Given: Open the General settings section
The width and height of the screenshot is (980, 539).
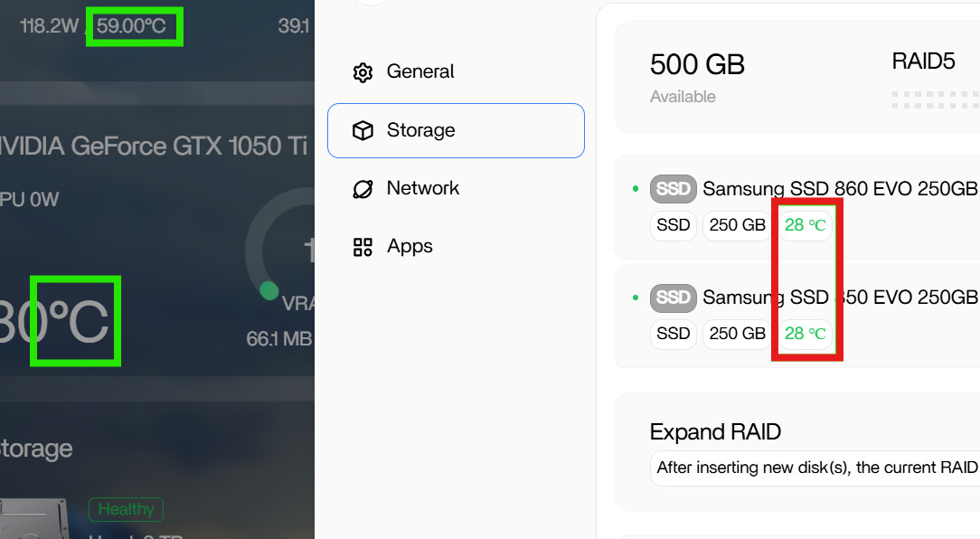Looking at the screenshot, I should [420, 71].
